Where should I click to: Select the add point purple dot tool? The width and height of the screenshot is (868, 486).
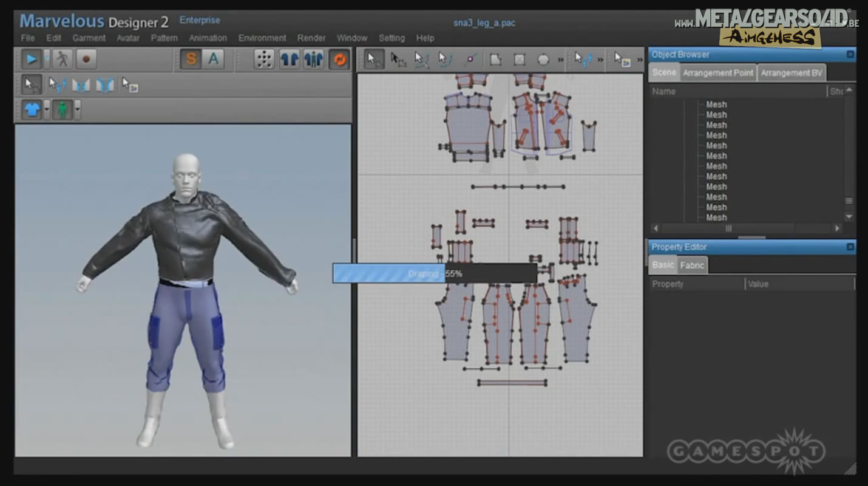point(470,60)
